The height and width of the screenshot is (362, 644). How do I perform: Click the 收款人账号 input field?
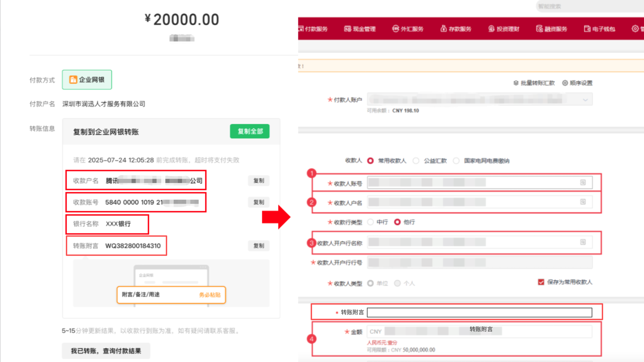[x=480, y=183]
